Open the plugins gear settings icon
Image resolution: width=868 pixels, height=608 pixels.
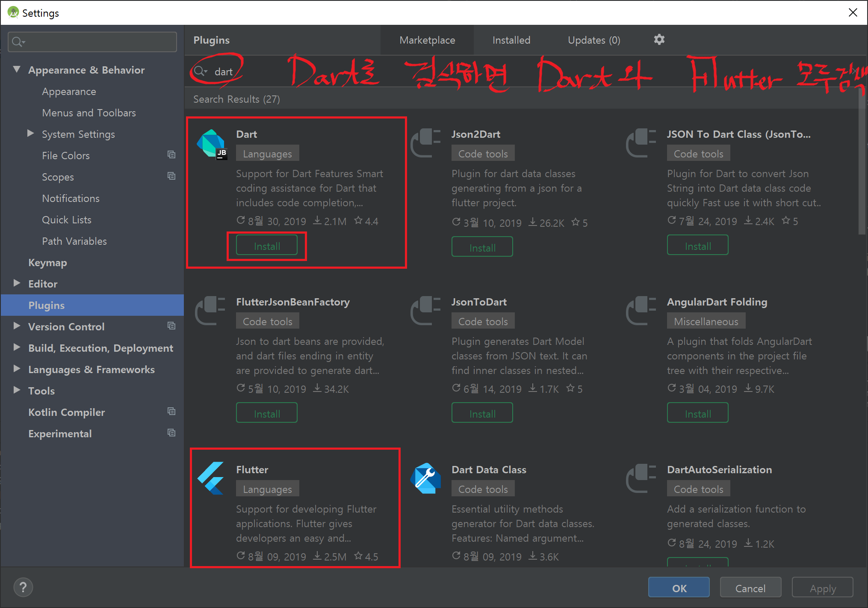point(659,40)
